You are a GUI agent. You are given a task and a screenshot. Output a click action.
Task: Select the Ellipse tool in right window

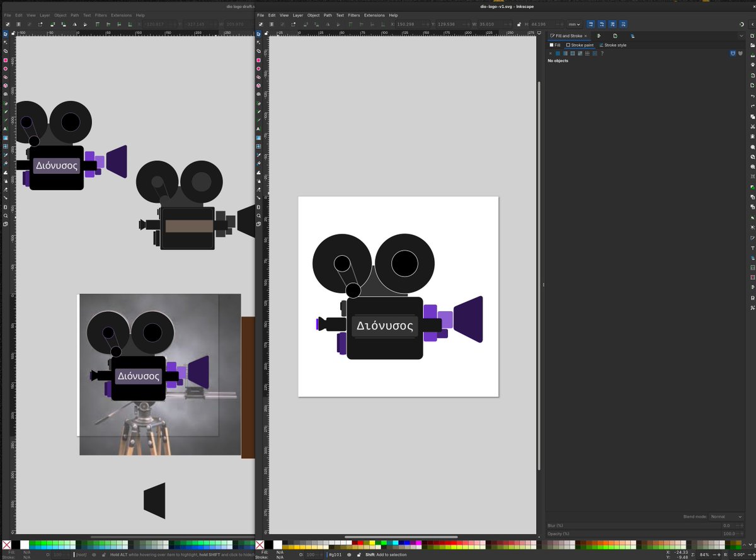click(x=260, y=68)
